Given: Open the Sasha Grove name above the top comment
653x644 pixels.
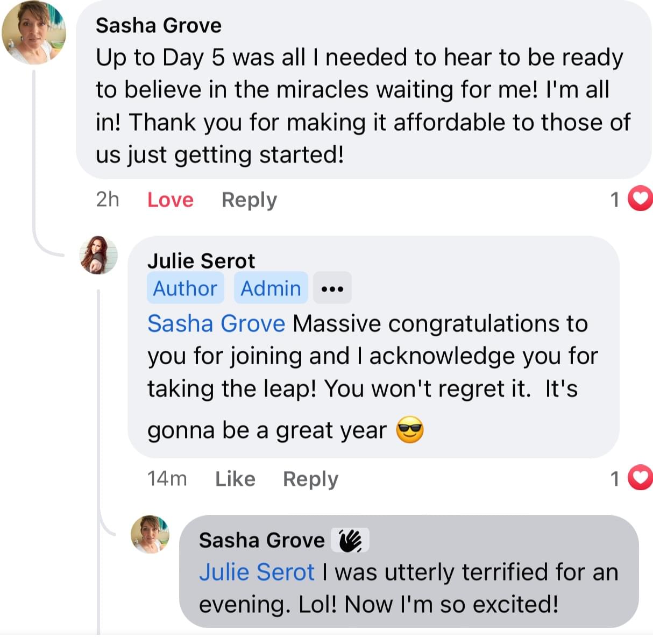Looking at the screenshot, I should click(159, 25).
